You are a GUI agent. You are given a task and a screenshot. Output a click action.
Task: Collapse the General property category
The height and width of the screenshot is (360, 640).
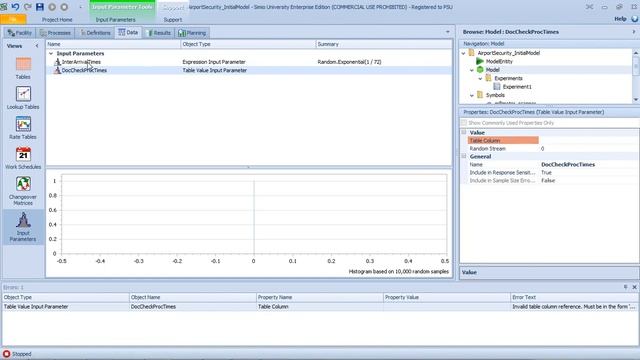pyautogui.click(x=464, y=156)
